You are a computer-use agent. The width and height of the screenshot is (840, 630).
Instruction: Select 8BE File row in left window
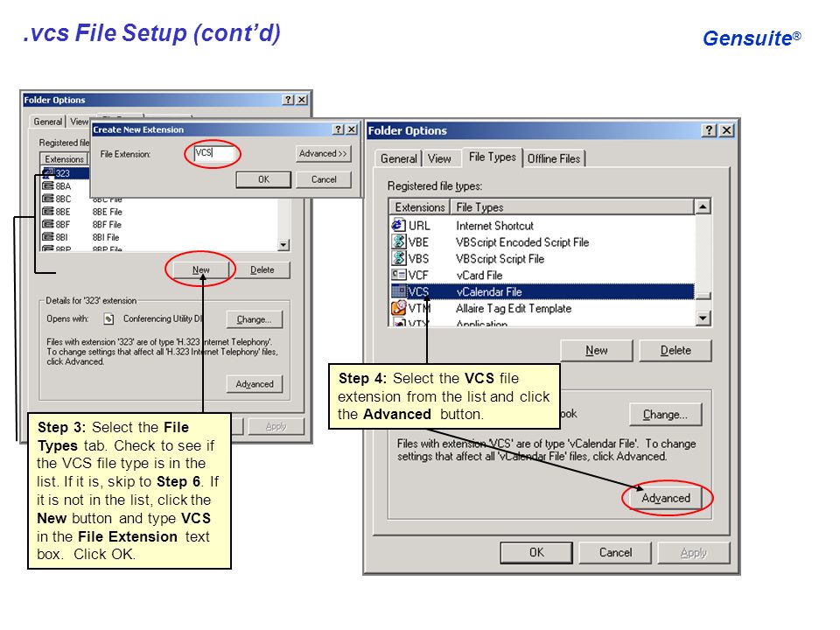[x=159, y=212]
